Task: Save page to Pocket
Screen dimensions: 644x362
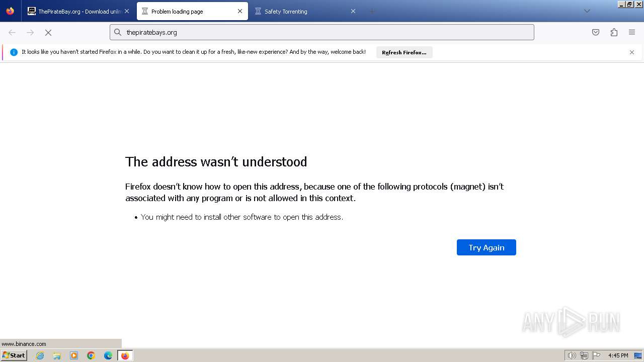Action: tap(596, 32)
